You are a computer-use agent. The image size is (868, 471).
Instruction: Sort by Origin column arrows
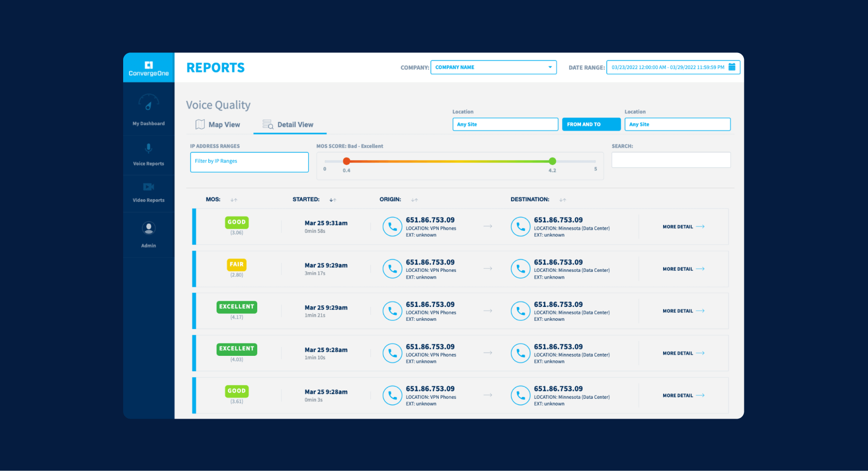(414, 200)
